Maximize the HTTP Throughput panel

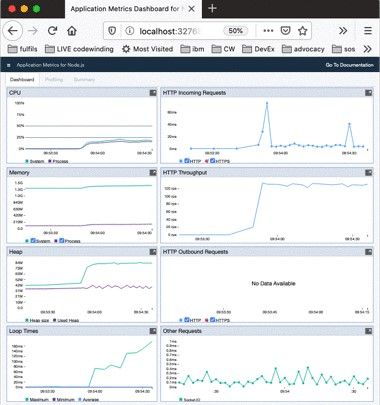(368, 172)
